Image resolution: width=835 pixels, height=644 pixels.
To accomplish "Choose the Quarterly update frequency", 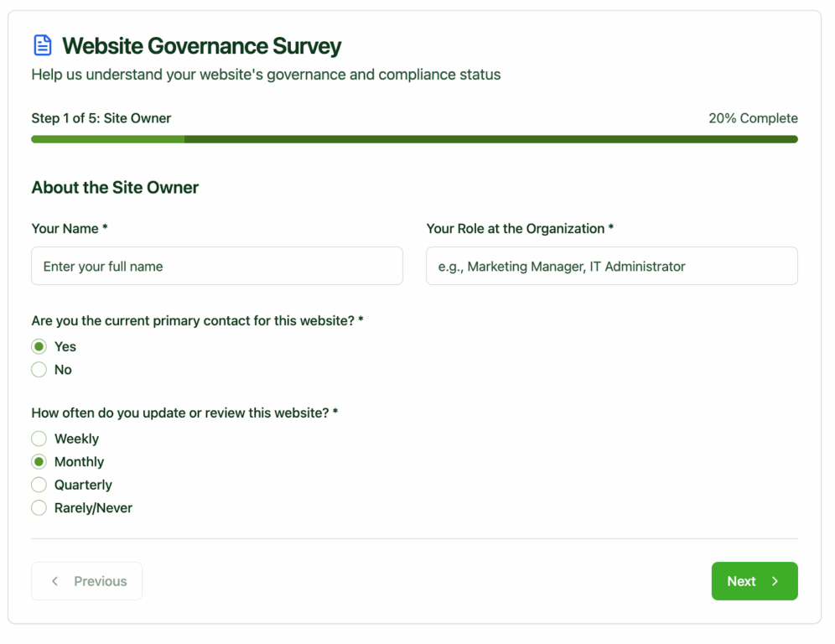I will (x=39, y=485).
